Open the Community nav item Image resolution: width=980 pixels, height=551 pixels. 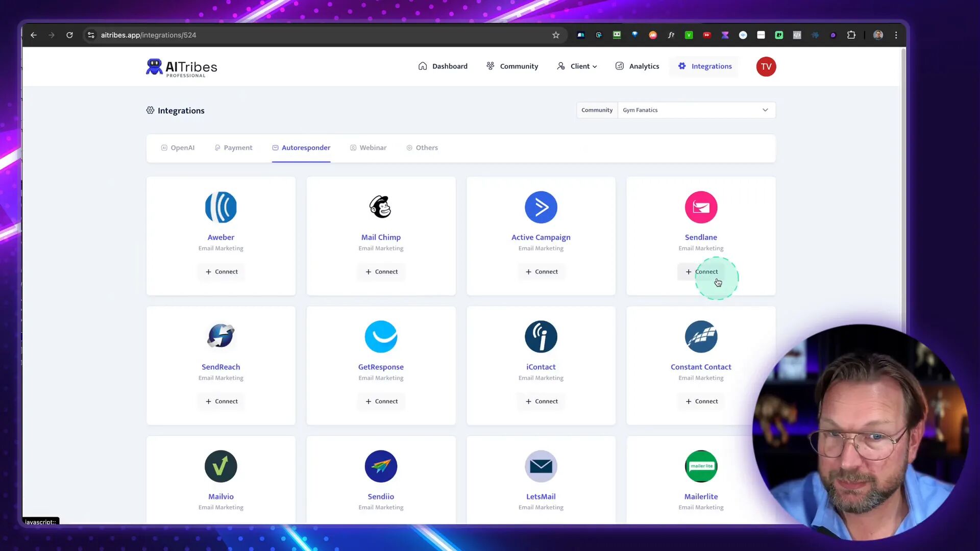click(512, 66)
